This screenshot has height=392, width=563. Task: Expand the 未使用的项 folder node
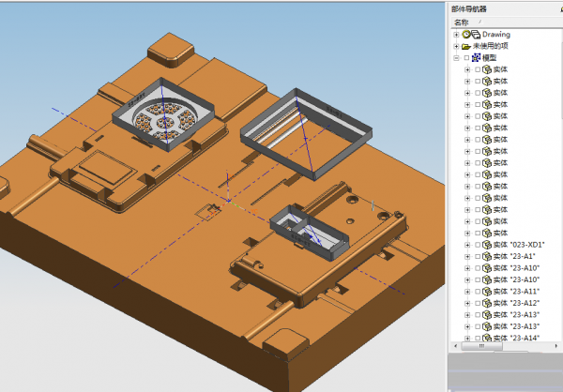pyautogui.click(x=456, y=46)
